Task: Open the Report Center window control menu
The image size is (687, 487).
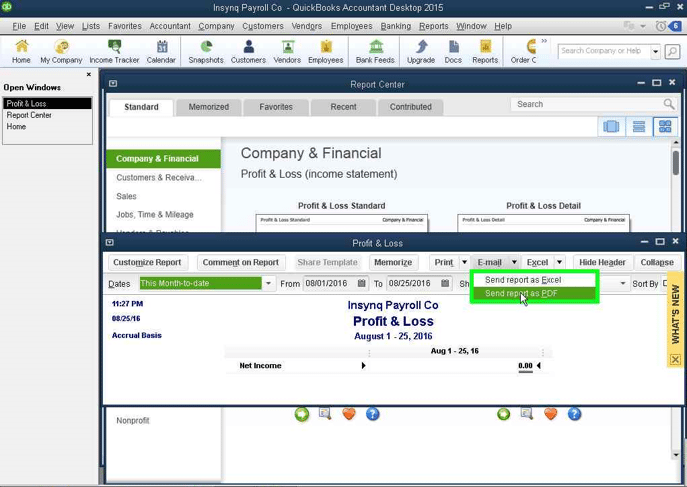Action: tap(113, 83)
